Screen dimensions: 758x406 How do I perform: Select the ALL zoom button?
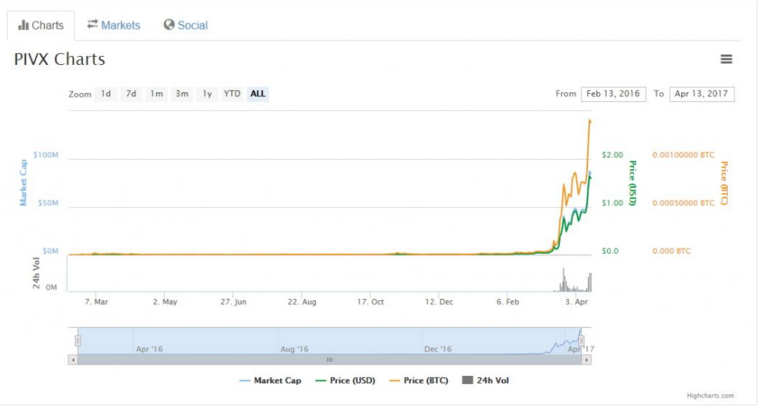pos(258,94)
